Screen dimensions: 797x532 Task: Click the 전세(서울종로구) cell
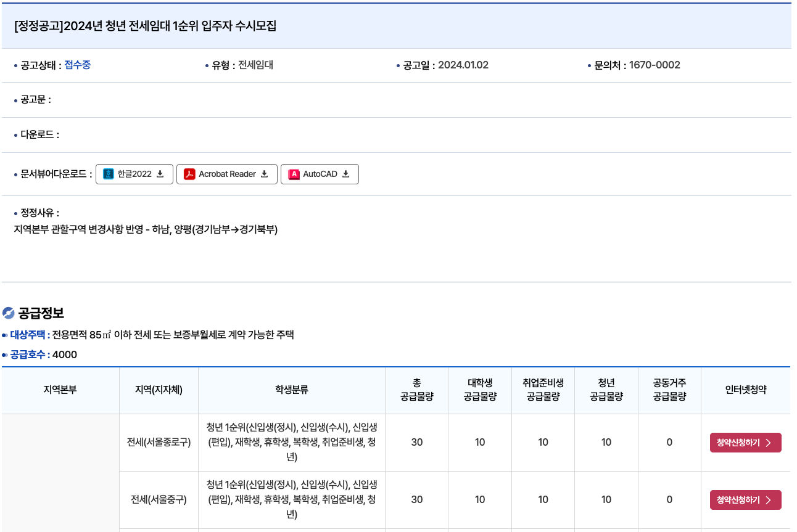[x=159, y=443]
